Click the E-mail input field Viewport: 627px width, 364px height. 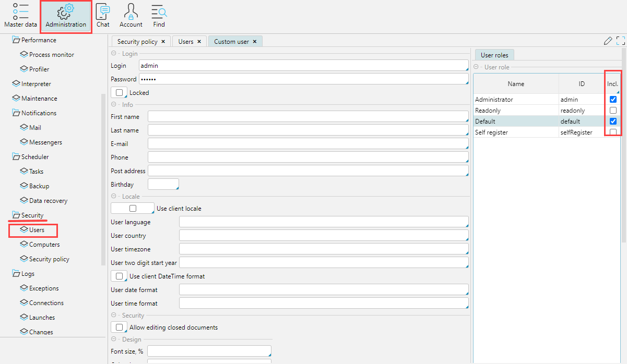307,143
